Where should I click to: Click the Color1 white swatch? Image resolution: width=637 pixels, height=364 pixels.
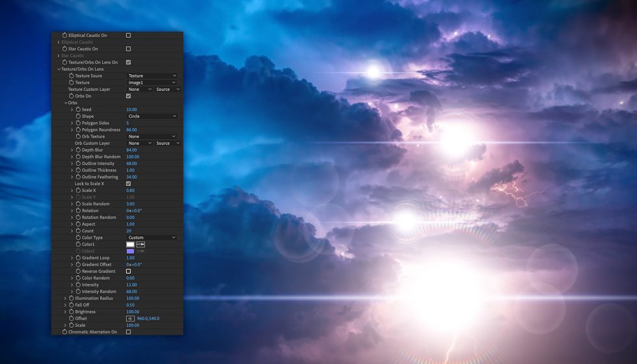(x=130, y=244)
